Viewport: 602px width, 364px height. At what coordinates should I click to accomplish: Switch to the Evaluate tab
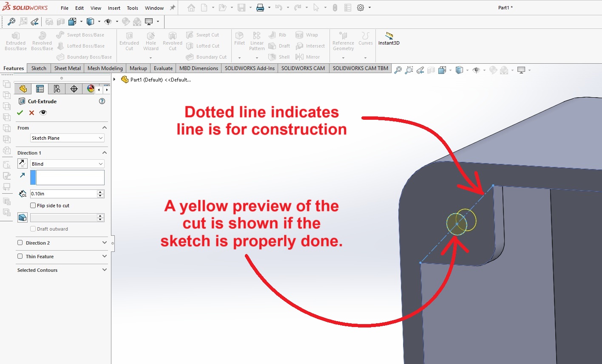coord(163,68)
